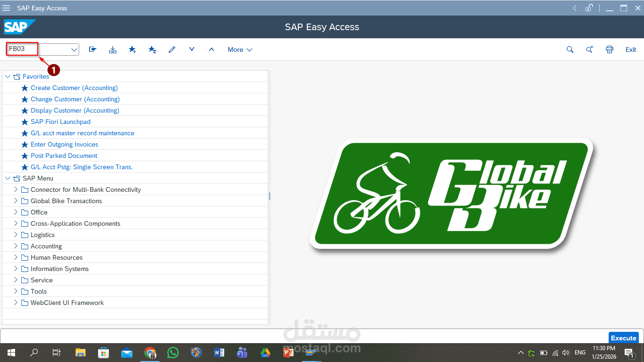Image resolution: width=644 pixels, height=362 pixels.
Task: Click the User Menu toolbar icon
Action: 93,49
